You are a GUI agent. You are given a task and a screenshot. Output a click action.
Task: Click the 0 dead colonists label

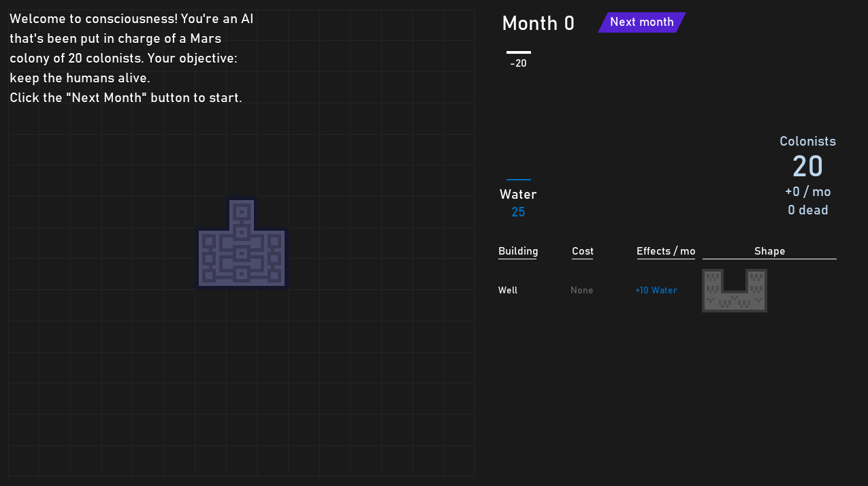pos(808,210)
